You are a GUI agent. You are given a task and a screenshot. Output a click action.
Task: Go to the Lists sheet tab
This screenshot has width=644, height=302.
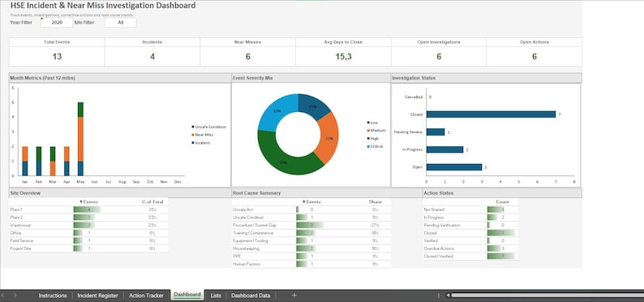[x=216, y=296]
